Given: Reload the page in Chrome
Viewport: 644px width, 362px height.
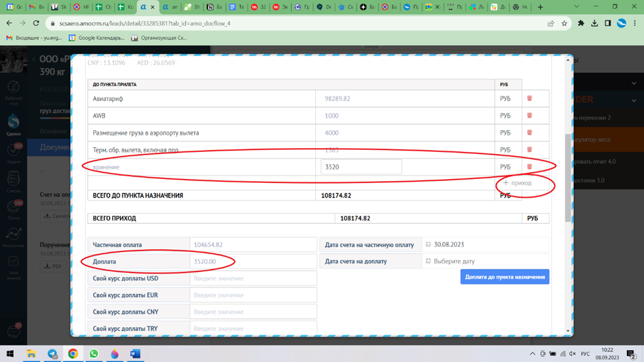Looking at the screenshot, I should [x=36, y=23].
